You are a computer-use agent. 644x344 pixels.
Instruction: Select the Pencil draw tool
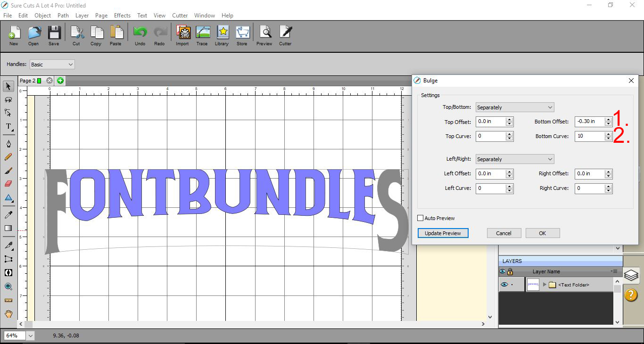coord(8,157)
